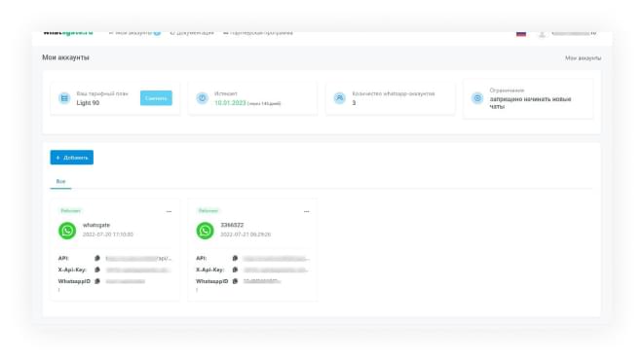The width and height of the screenshot is (644, 361).
Task: Click the Работает status badge on whatsgate card
Action: pyautogui.click(x=71, y=211)
